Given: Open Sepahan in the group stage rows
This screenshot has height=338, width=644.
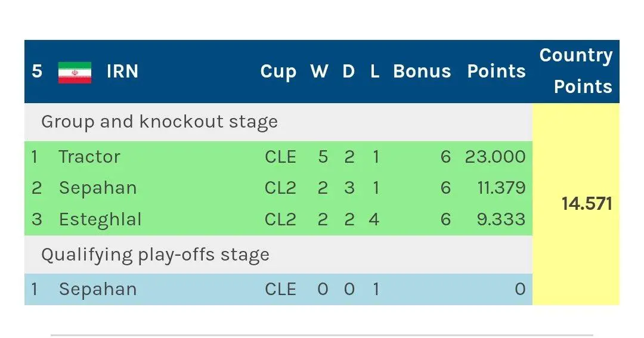Looking at the screenshot, I should 98,188.
